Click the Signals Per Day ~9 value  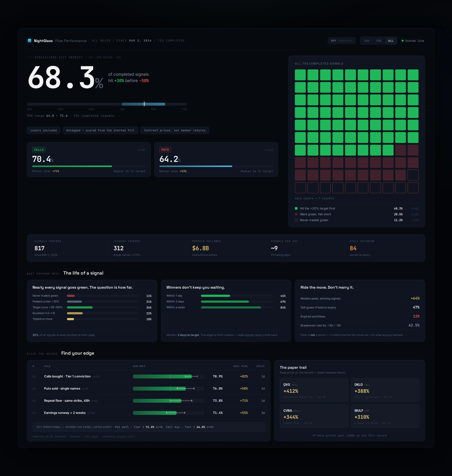pos(274,248)
